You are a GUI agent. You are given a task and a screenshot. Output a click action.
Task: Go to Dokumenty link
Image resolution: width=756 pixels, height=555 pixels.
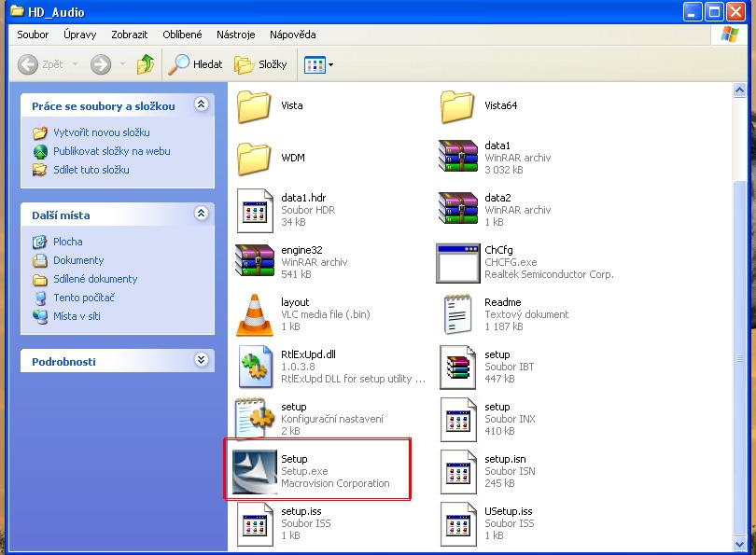[x=78, y=260]
